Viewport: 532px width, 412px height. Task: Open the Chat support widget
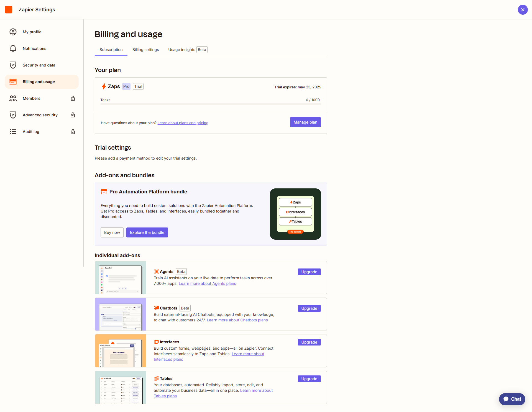pos(512,399)
